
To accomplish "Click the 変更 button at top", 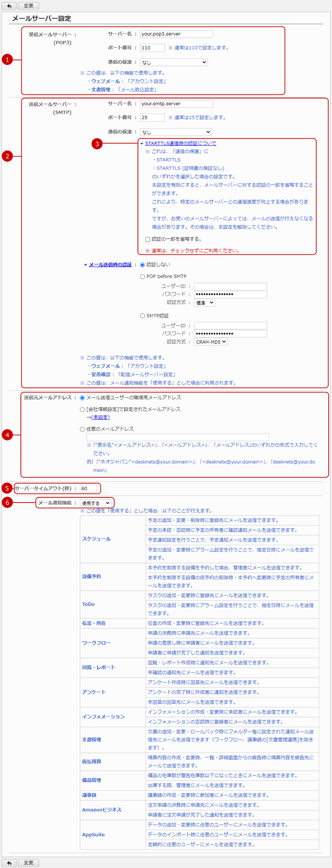I will [29, 6].
